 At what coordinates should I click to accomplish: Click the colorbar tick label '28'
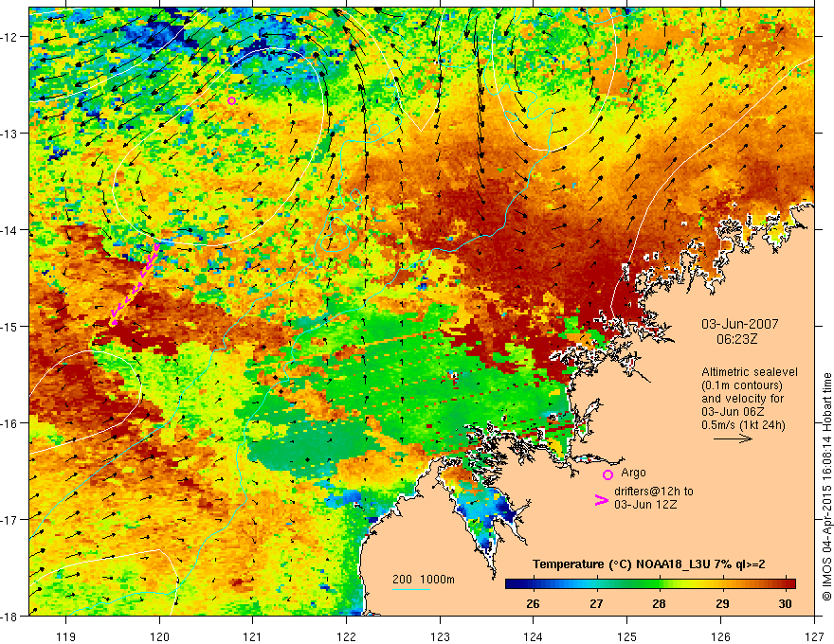(659, 603)
